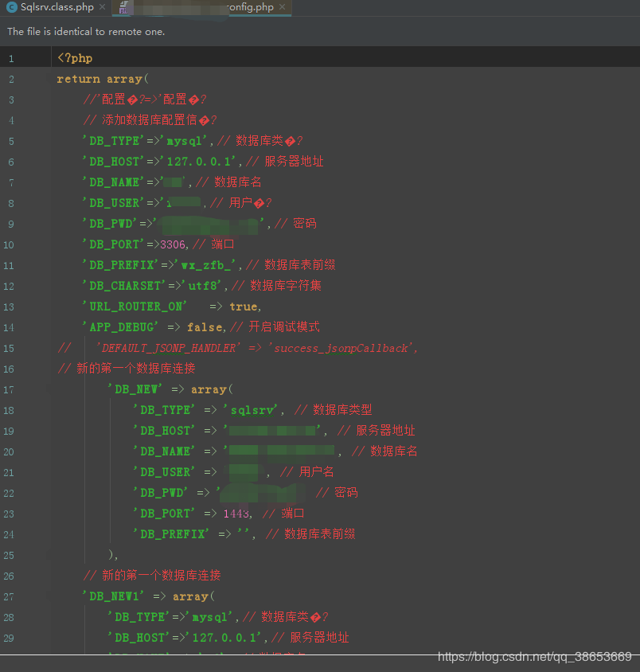640x672 pixels.
Task: Click 'APP_DEBUG' key on line 14
Action: (120, 327)
